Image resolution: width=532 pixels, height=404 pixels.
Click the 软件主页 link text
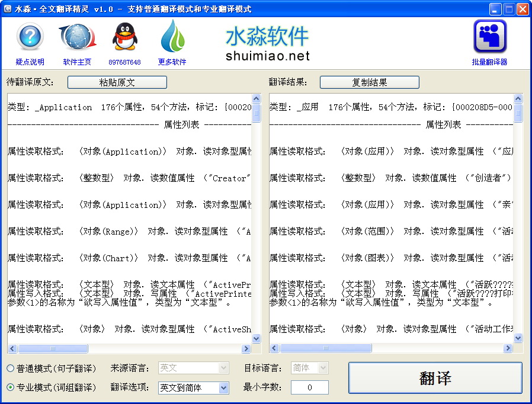pyautogui.click(x=77, y=62)
